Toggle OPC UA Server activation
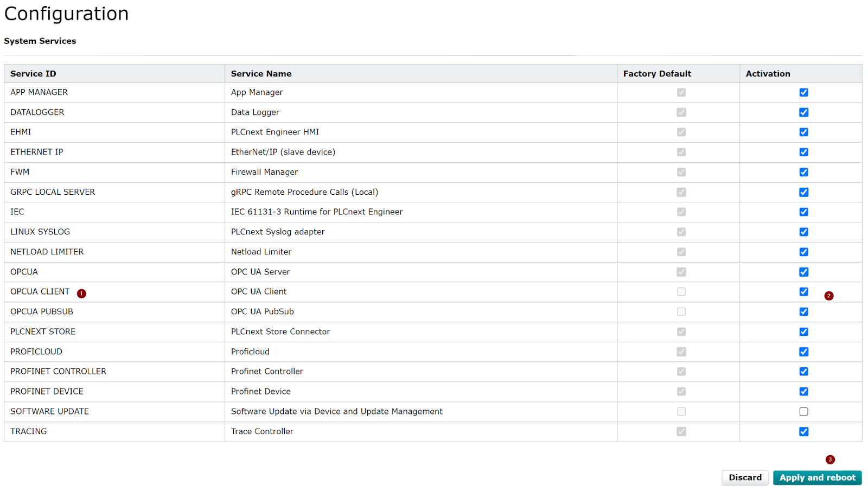 [803, 272]
